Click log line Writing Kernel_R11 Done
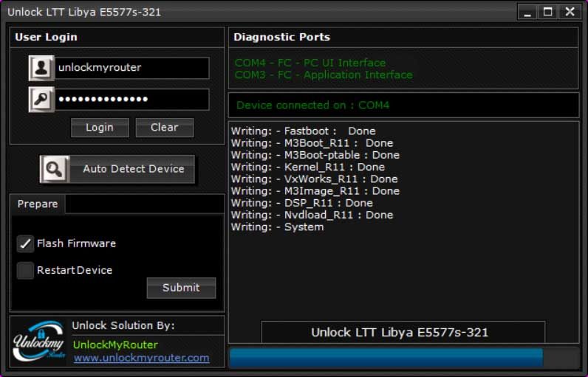The image size is (588, 377). pos(308,167)
